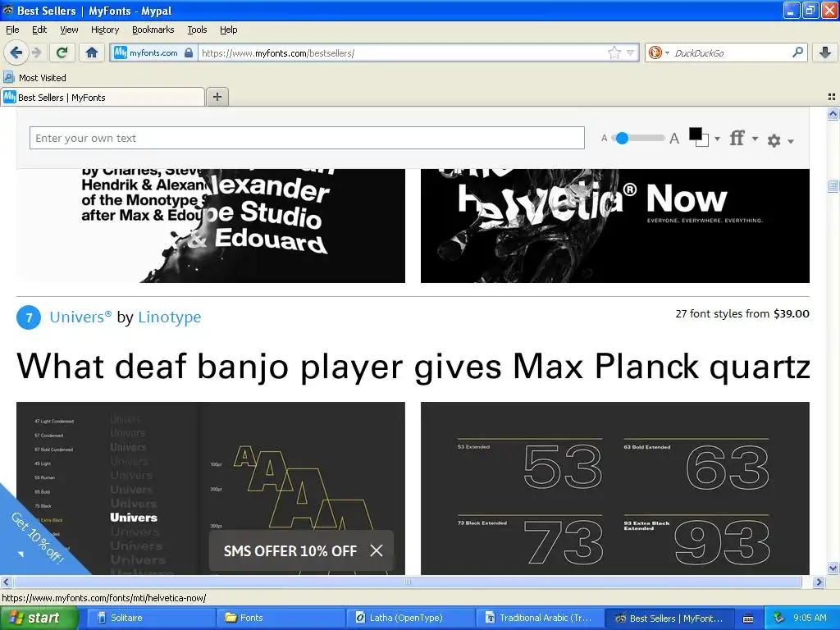
Task: Switch to Solitaire in the taskbar
Action: tap(151, 618)
